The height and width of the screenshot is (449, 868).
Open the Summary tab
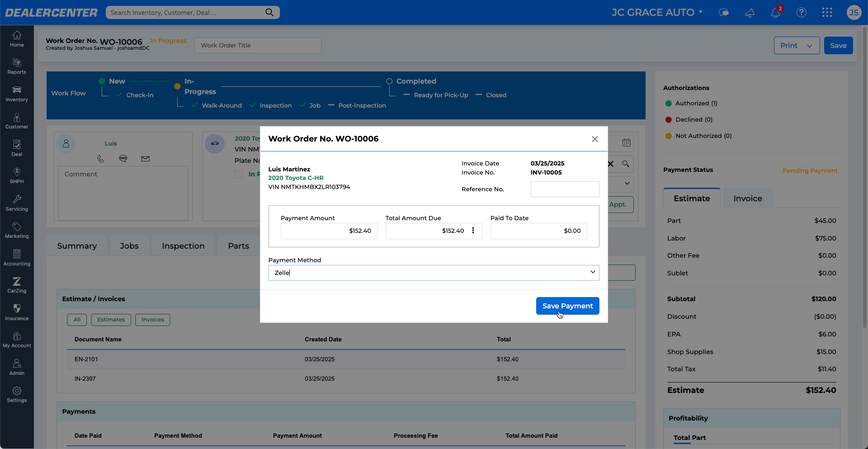pyautogui.click(x=77, y=246)
